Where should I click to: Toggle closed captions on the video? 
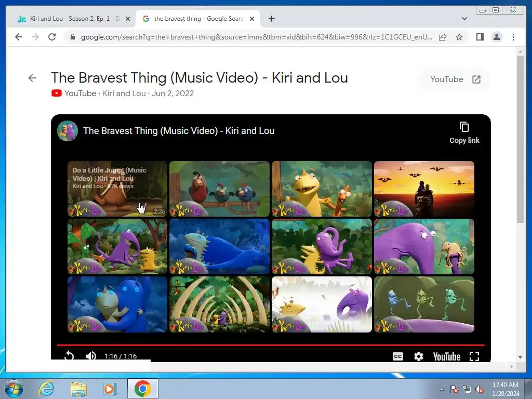click(x=397, y=356)
